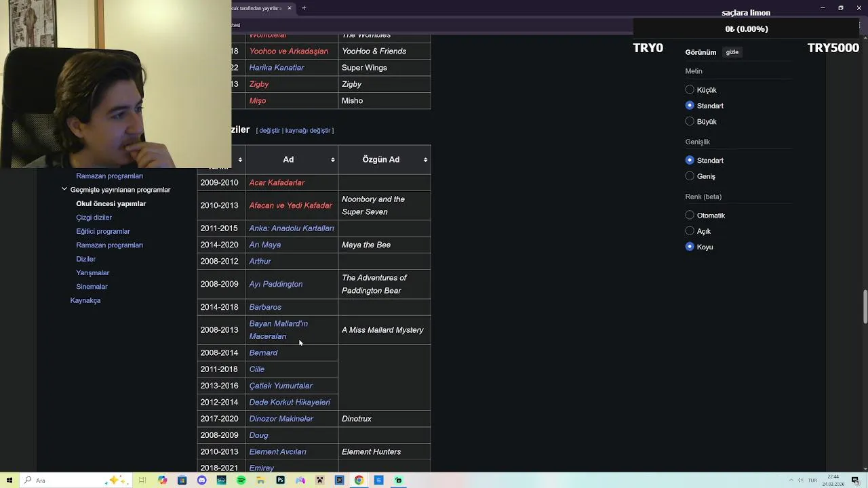Image resolution: width=868 pixels, height=488 pixels.
Task: Select Büyük text size
Action: point(690,121)
